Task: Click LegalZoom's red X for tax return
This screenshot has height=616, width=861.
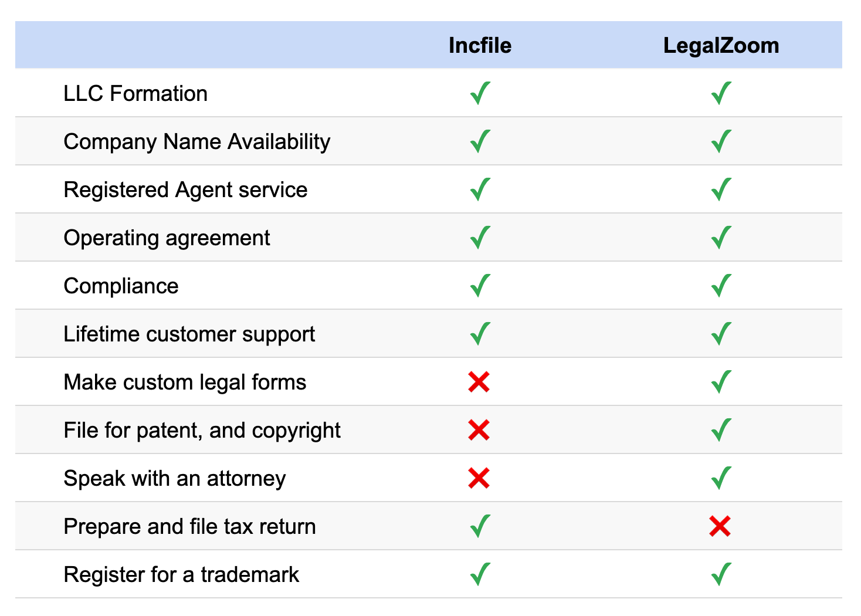Action: click(x=720, y=526)
